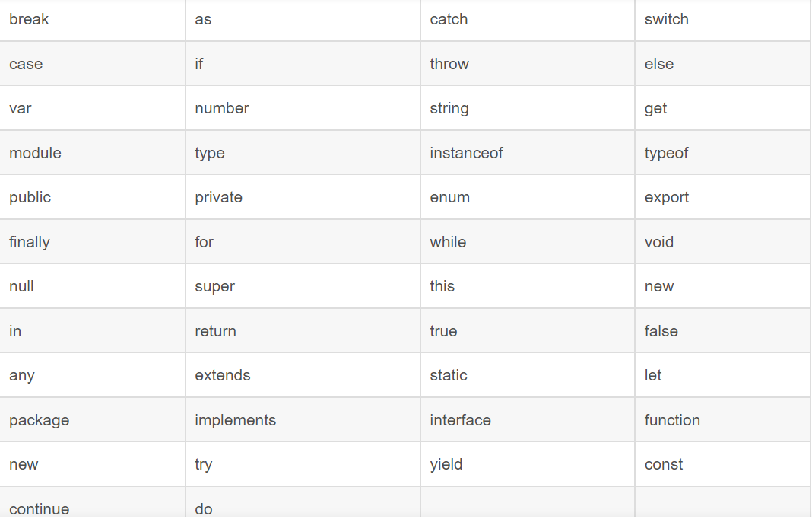This screenshot has height=519, width=812.
Task: Click the 'void' keyword cell
Action: tap(659, 242)
